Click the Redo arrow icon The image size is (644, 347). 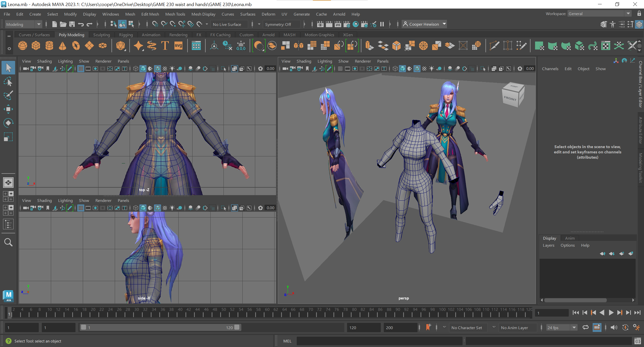(x=90, y=24)
